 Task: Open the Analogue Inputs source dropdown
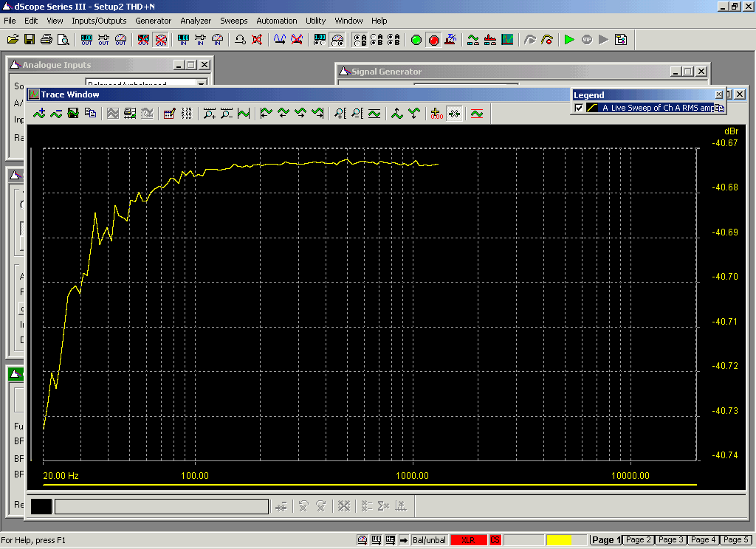tap(202, 83)
